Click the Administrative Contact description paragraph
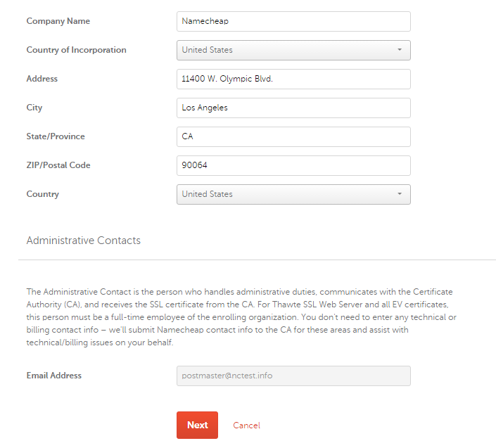The width and height of the screenshot is (496, 448). click(x=241, y=316)
